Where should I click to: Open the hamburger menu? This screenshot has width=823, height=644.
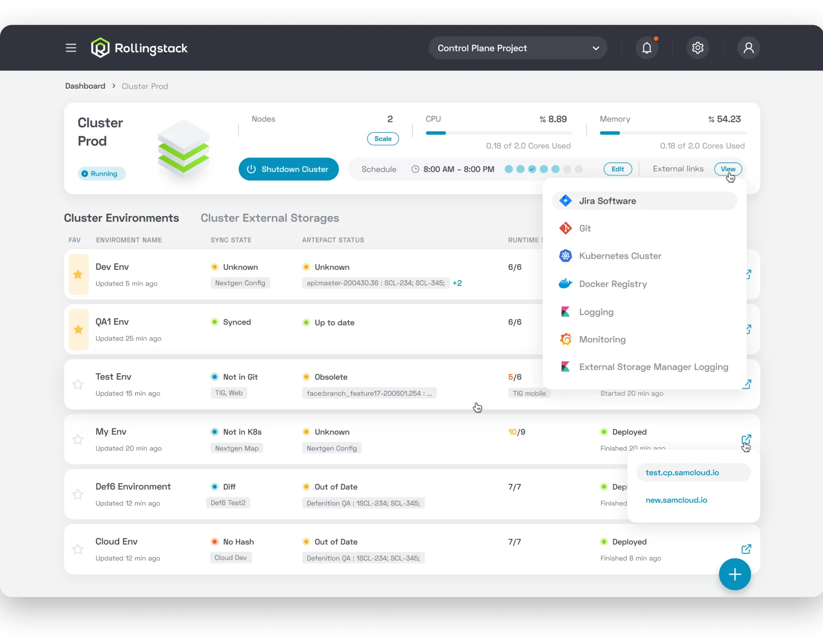71,48
